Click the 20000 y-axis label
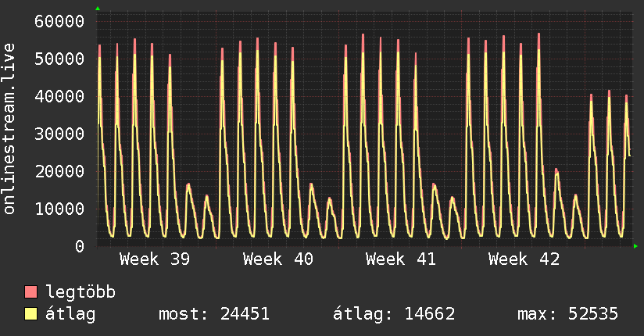The width and height of the screenshot is (644, 336). click(x=59, y=171)
